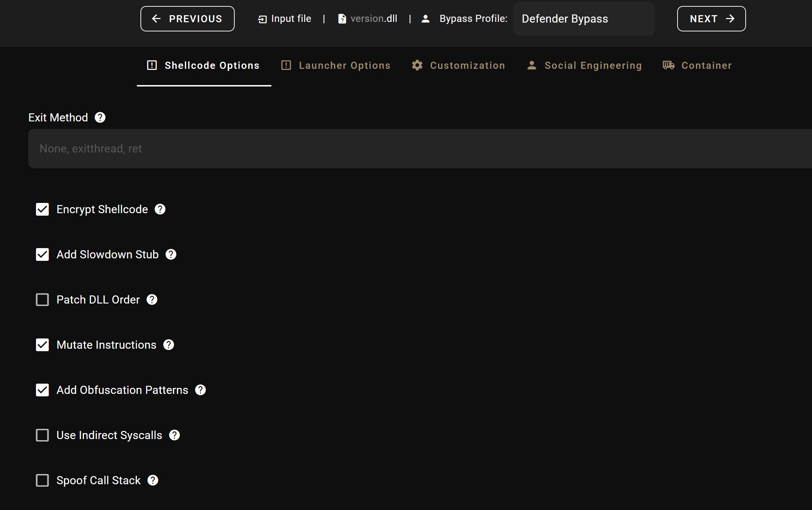
Task: Click question mark beside Spoof Call Stack
Action: click(x=153, y=480)
